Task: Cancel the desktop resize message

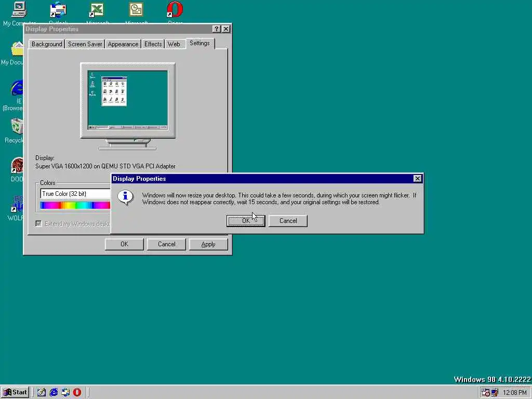Action: coord(288,221)
